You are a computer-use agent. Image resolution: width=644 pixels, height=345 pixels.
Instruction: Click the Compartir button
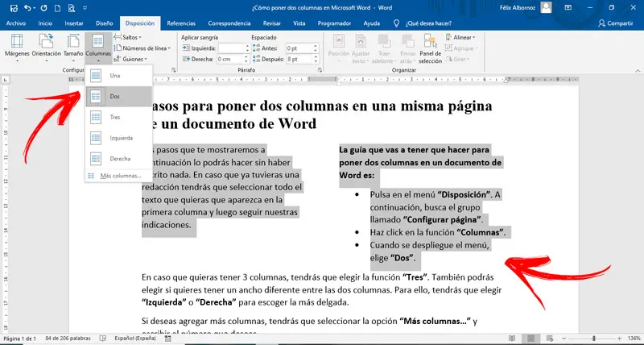tap(615, 23)
